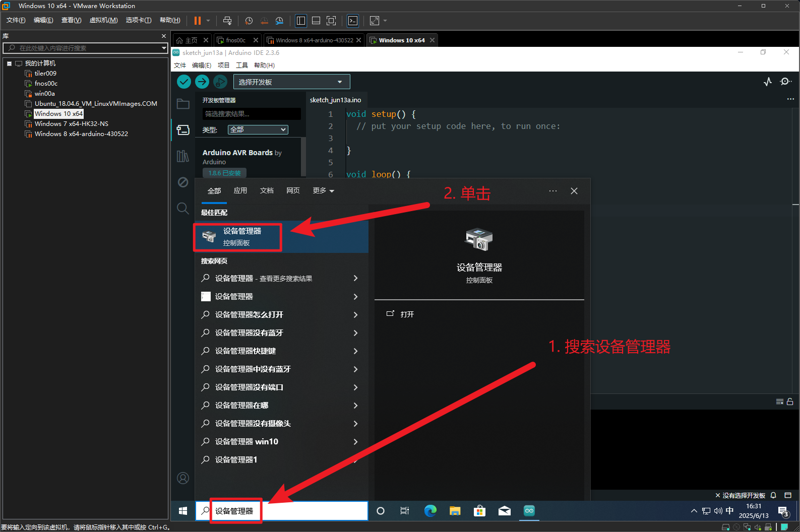Open the Arduino Serial Monitor icon
This screenshot has width=800, height=532.
[785, 82]
